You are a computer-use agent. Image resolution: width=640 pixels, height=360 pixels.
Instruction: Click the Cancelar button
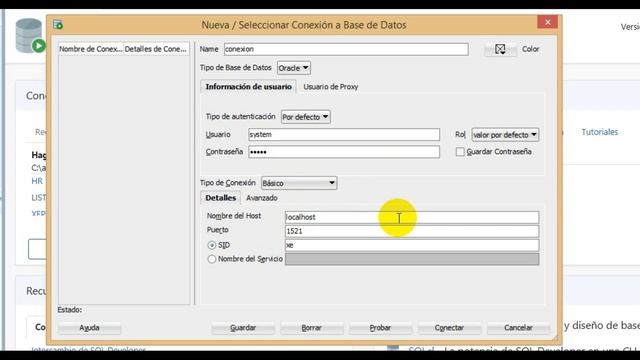pyautogui.click(x=518, y=328)
